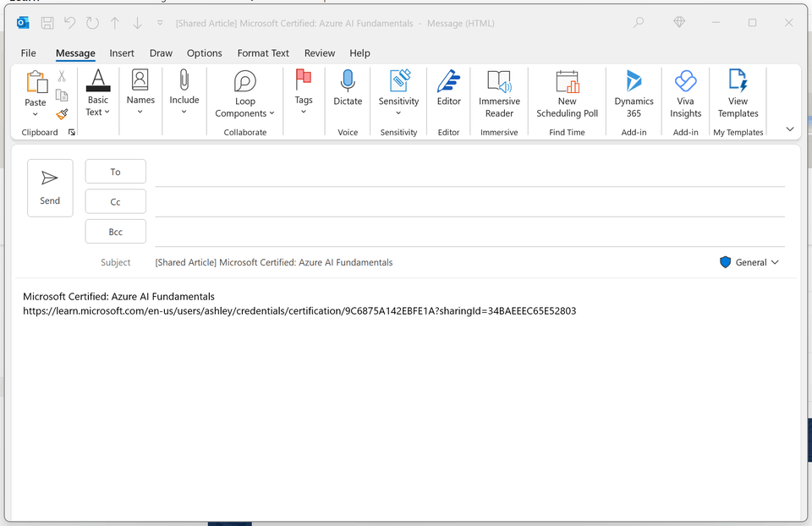Click the diamond premium icon in title bar

click(x=679, y=22)
